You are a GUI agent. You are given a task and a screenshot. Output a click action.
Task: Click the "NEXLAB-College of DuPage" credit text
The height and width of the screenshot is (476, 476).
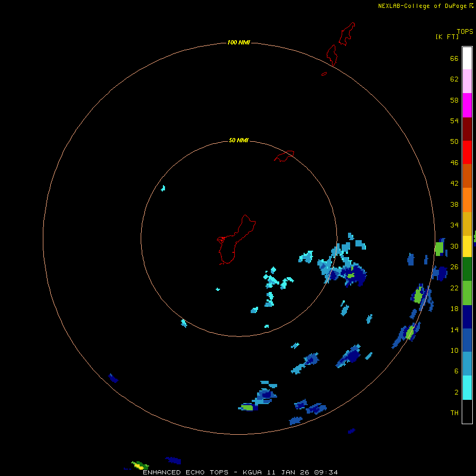(422, 6)
